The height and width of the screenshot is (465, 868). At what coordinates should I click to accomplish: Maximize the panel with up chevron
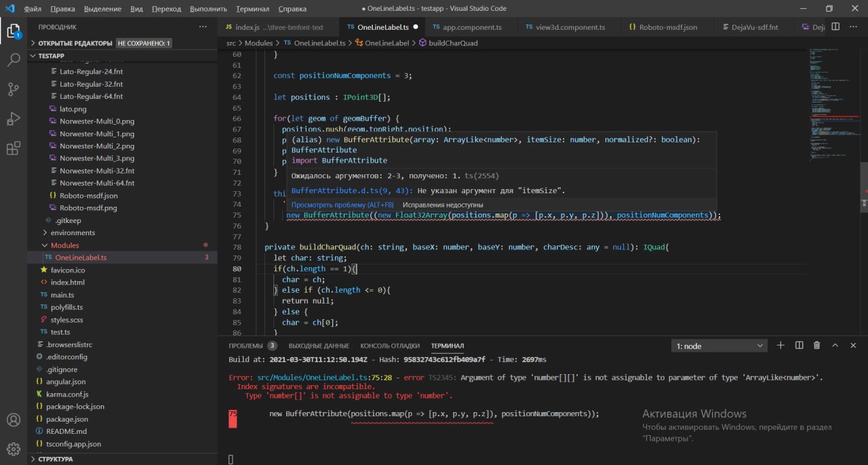(835, 346)
